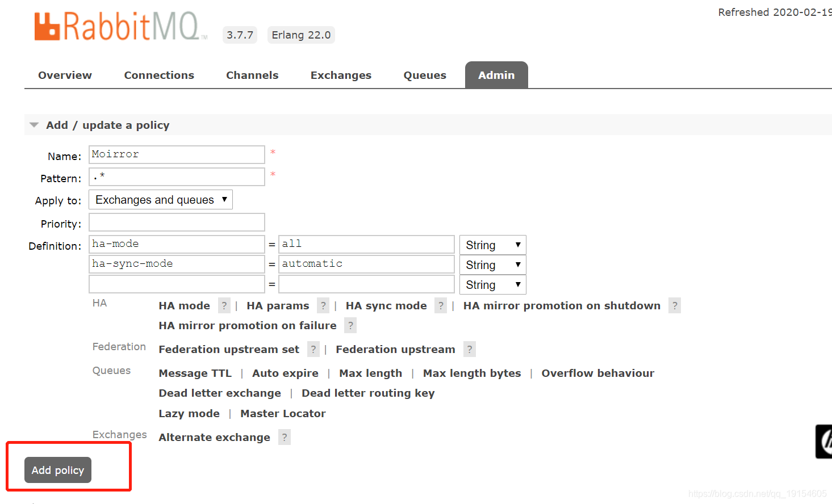The width and height of the screenshot is (832, 504).
Task: Open help for Federation upstream set
Action: pyautogui.click(x=313, y=350)
